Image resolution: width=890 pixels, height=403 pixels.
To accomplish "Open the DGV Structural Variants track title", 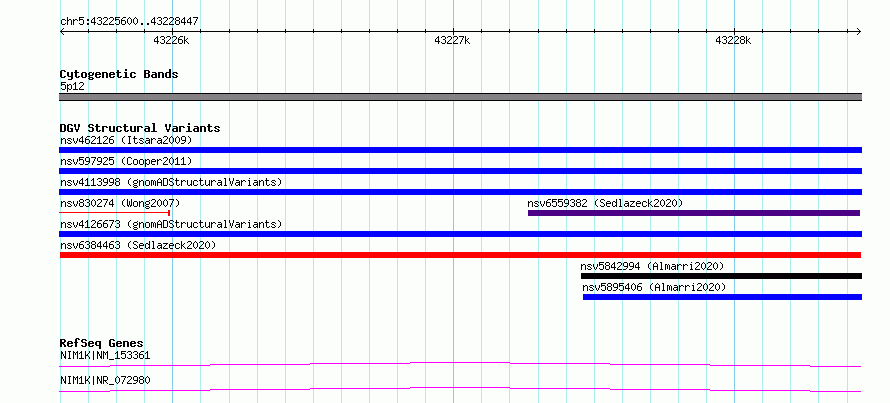I will pos(140,128).
